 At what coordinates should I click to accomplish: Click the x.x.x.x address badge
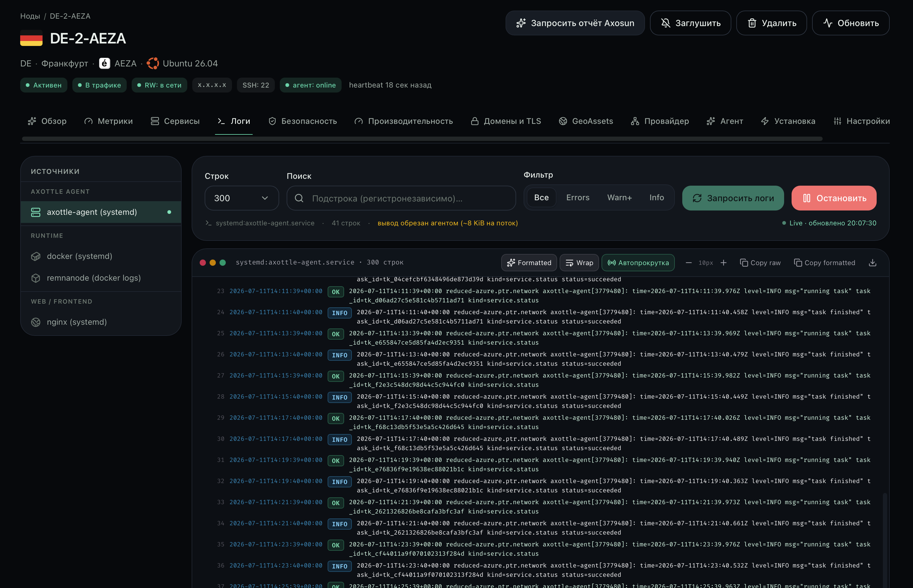coord(212,85)
